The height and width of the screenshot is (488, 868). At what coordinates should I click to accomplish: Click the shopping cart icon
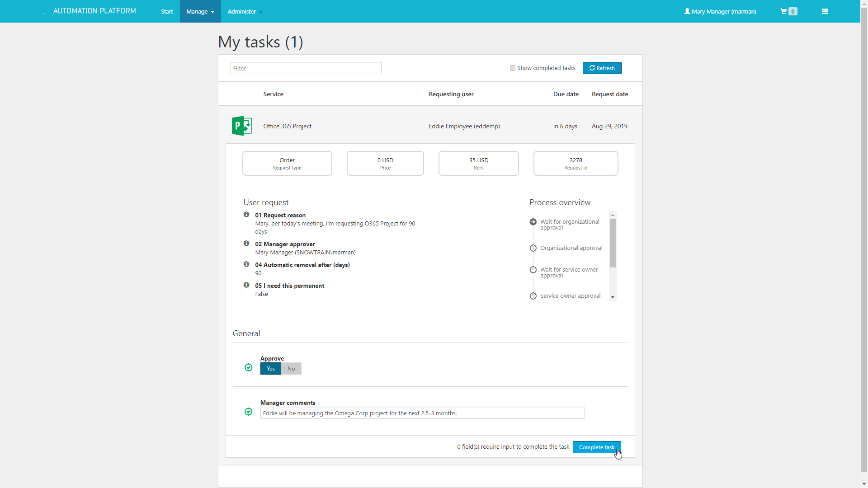(783, 11)
